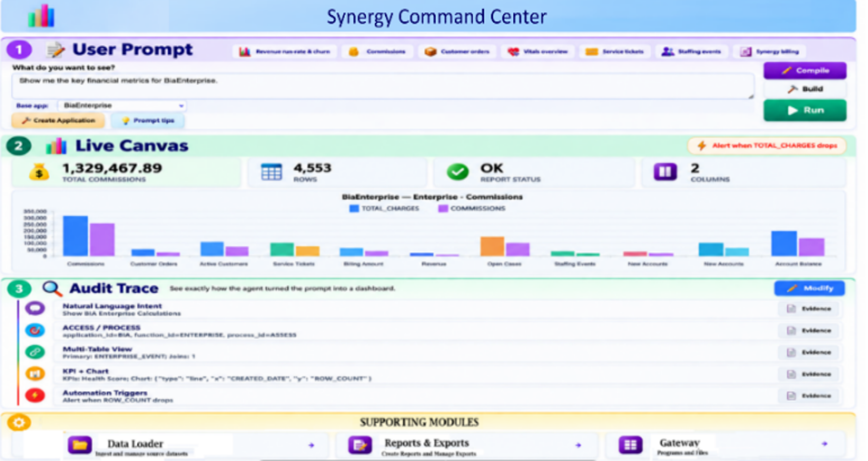Screen dimensions: 868x461
Task: Expand Reports & Exports with its arrow
Action: click(578, 445)
